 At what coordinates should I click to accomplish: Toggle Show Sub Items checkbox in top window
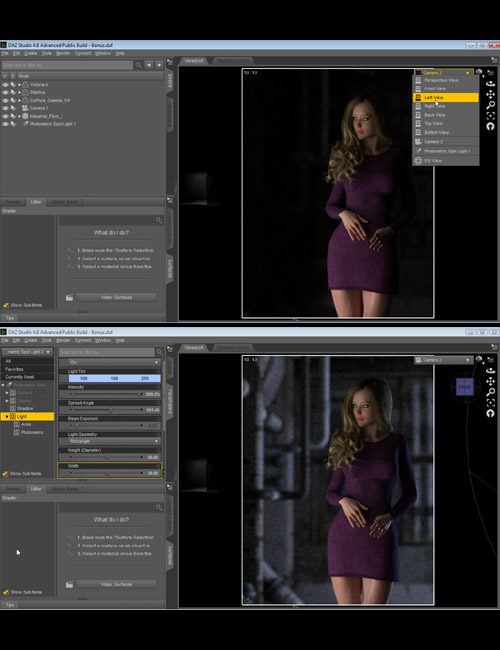[5, 305]
